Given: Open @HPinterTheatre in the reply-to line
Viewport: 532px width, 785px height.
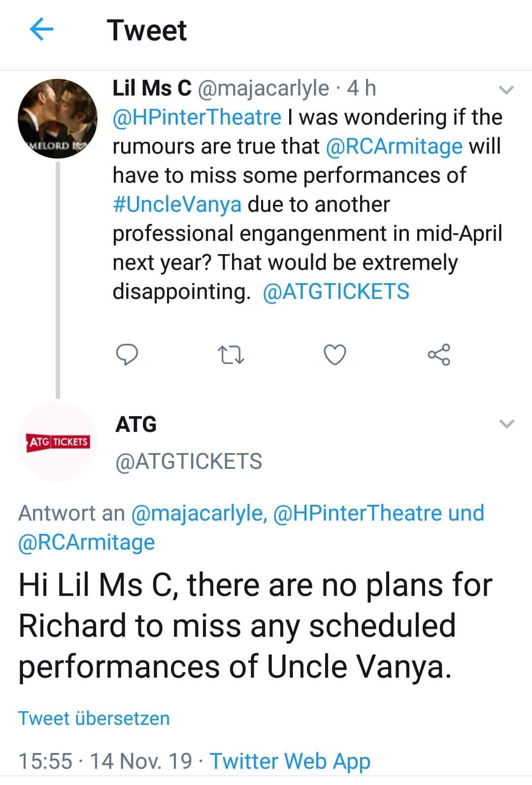Looking at the screenshot, I should [x=357, y=513].
